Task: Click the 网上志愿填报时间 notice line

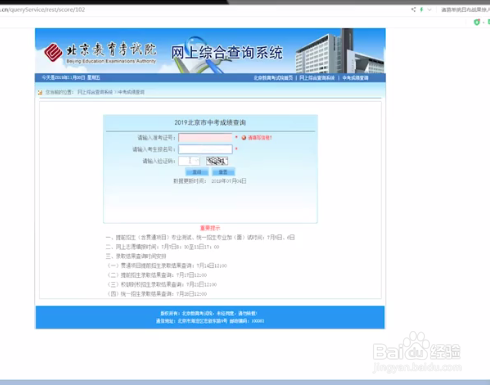Action: 162,247
